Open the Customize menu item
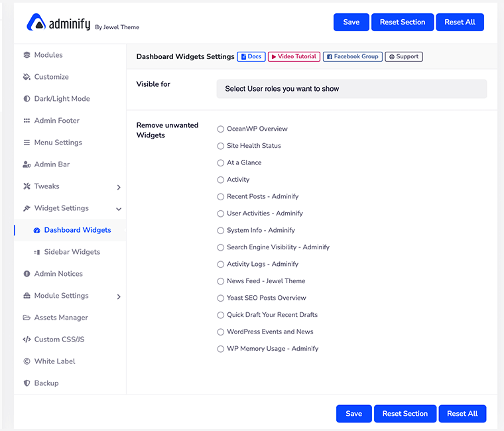The height and width of the screenshot is (431, 504). pyautogui.click(x=70, y=77)
